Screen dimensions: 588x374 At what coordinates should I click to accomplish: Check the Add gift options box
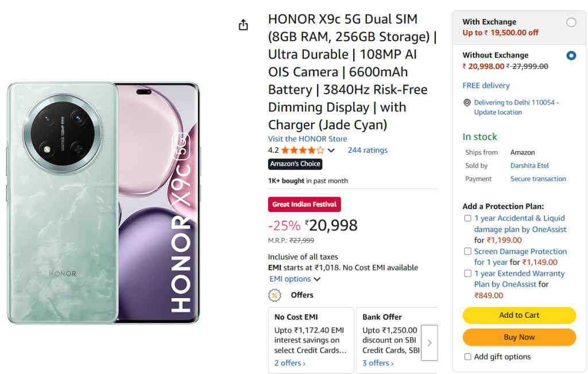point(468,357)
